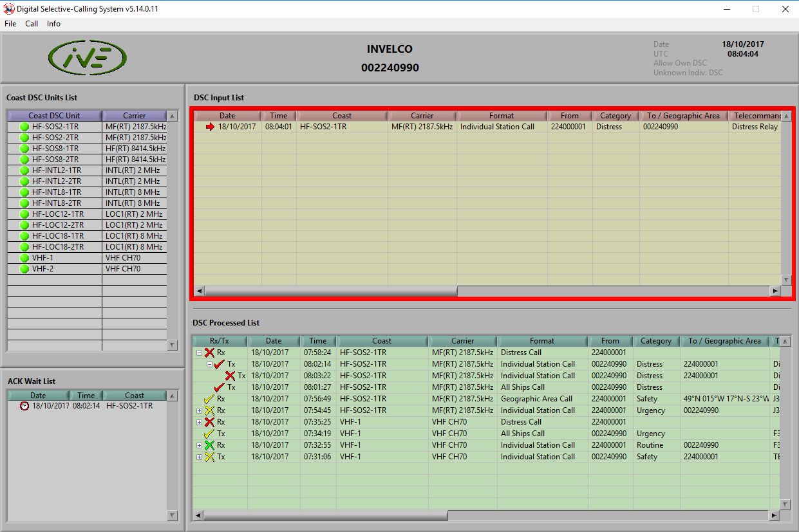Click the green status LED for HF-INTL2-2TR
This screenshot has height=532, width=799.
[24, 181]
